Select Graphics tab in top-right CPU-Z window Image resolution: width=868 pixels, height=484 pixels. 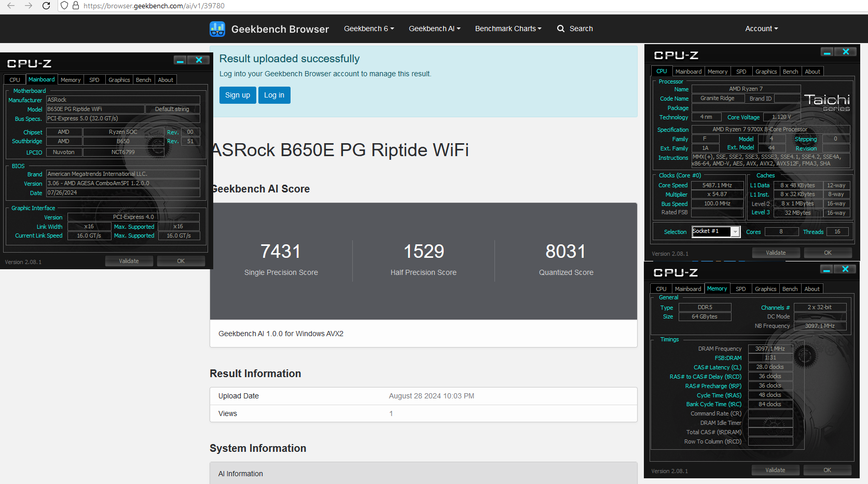[x=766, y=72]
